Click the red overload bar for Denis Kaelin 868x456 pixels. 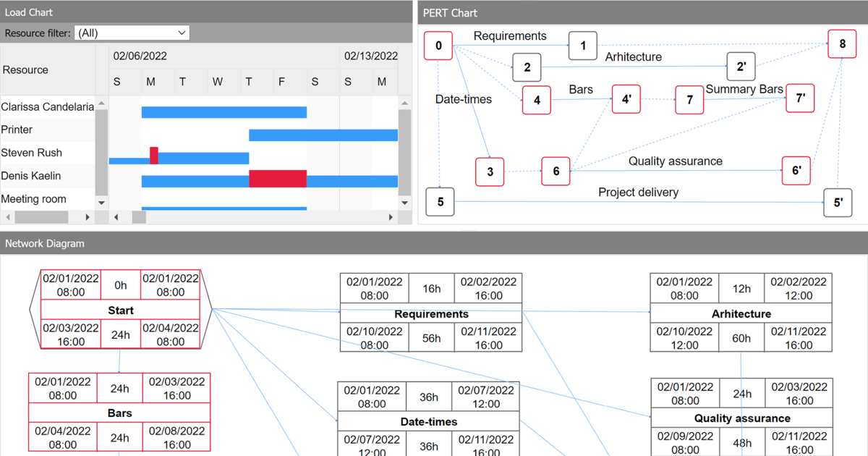277,179
